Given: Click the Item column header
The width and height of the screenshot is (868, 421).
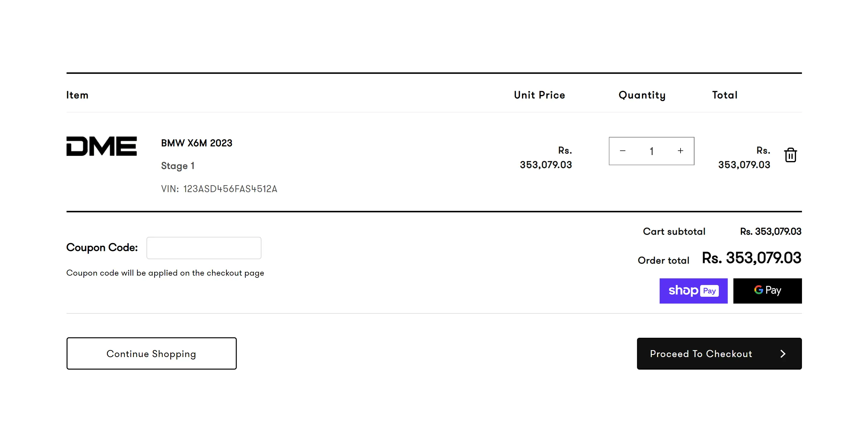Looking at the screenshot, I should coord(77,95).
